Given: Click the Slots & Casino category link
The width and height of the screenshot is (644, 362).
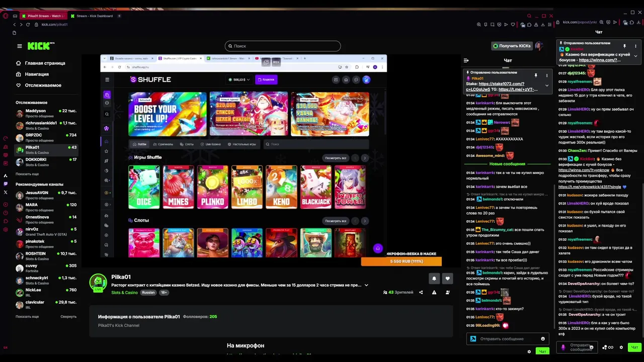Looking at the screenshot, I should (x=124, y=293).
